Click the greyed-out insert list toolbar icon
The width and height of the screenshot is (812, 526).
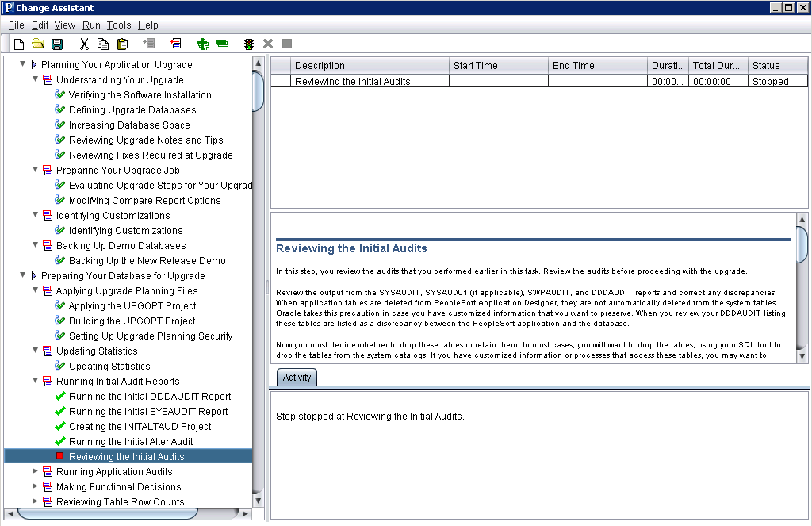149,44
